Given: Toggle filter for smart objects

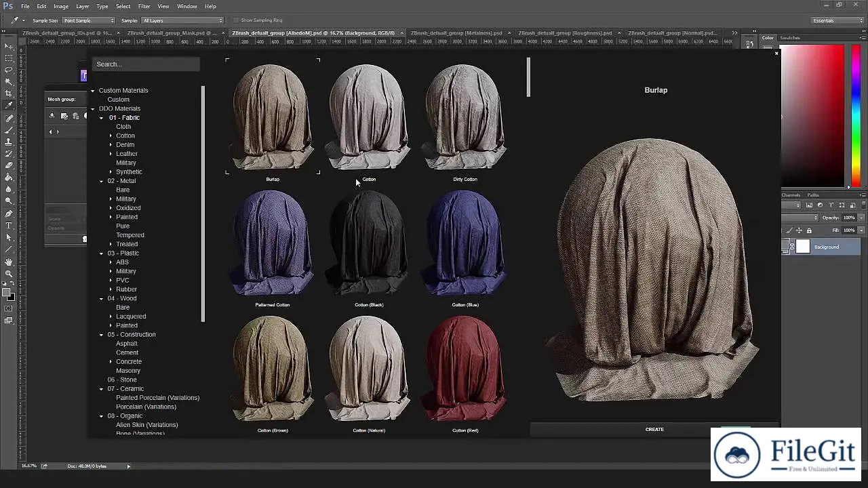Looking at the screenshot, I should coord(852,205).
